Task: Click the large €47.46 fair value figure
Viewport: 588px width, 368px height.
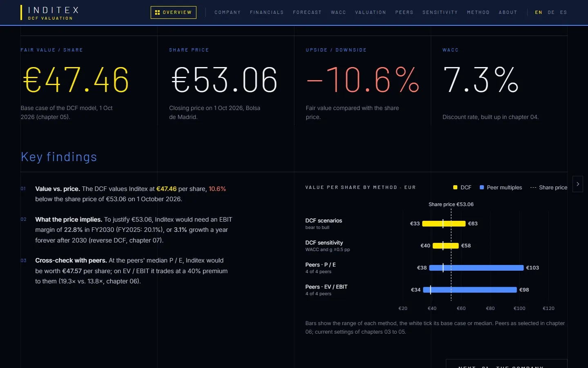Action: [76, 80]
